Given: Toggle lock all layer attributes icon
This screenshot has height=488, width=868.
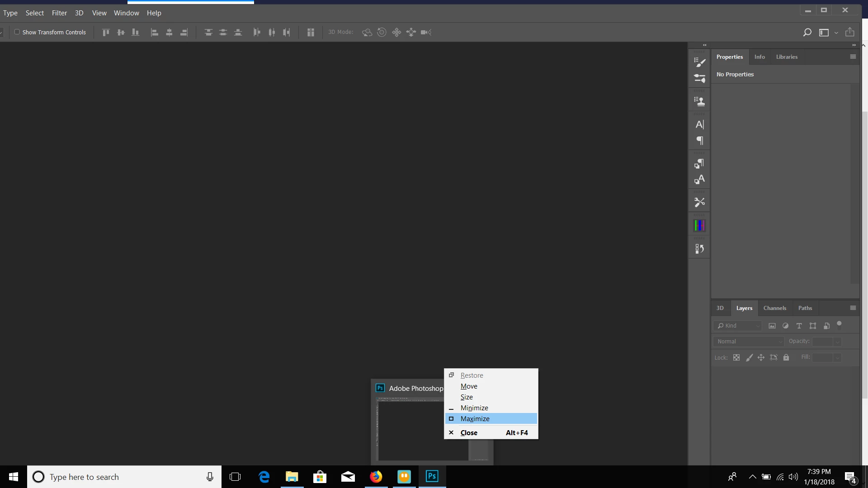Looking at the screenshot, I should 786,357.
